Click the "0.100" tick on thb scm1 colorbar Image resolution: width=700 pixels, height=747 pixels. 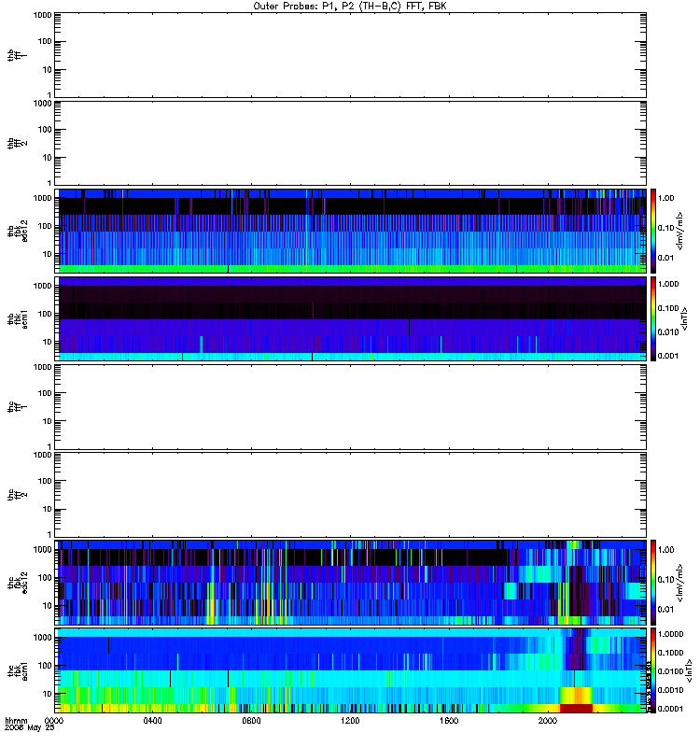tap(668, 308)
